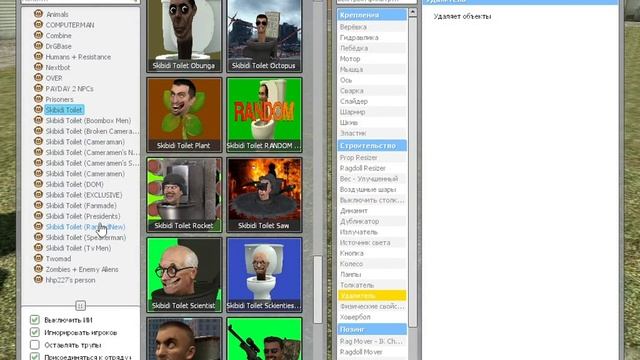The width and height of the screenshot is (640, 360).
Task: Collapse the Позинг tool category
Action: pos(372,329)
